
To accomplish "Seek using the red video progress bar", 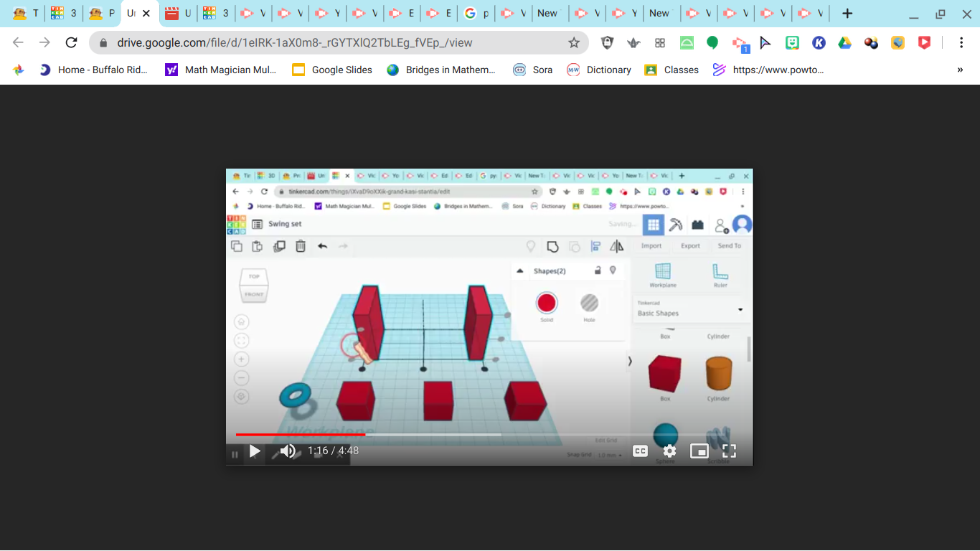I will tap(489, 434).
